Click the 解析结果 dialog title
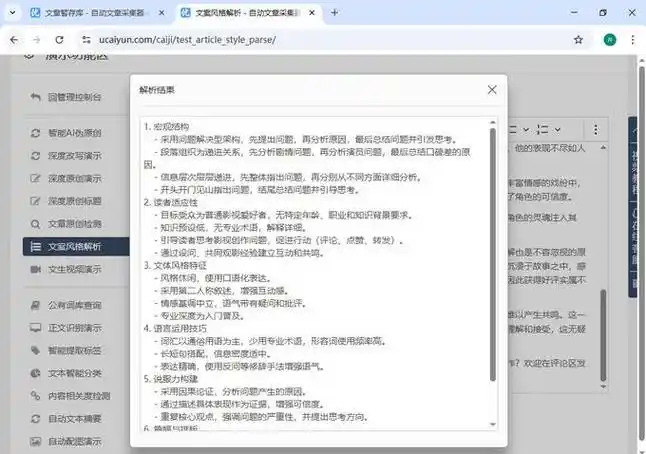 coord(157,90)
